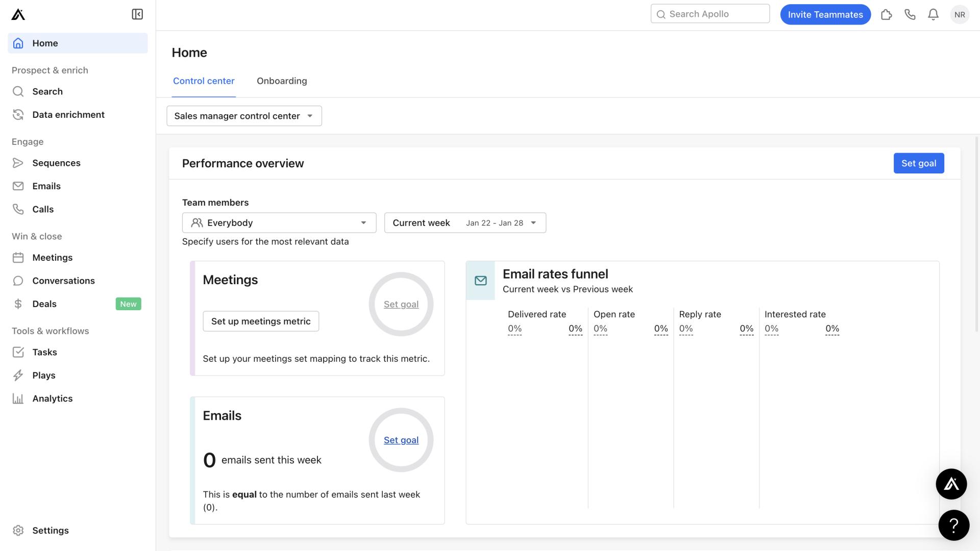Viewport: 980px width, 551px height.
Task: Open Analytics from the sidebar
Action: 78,398
